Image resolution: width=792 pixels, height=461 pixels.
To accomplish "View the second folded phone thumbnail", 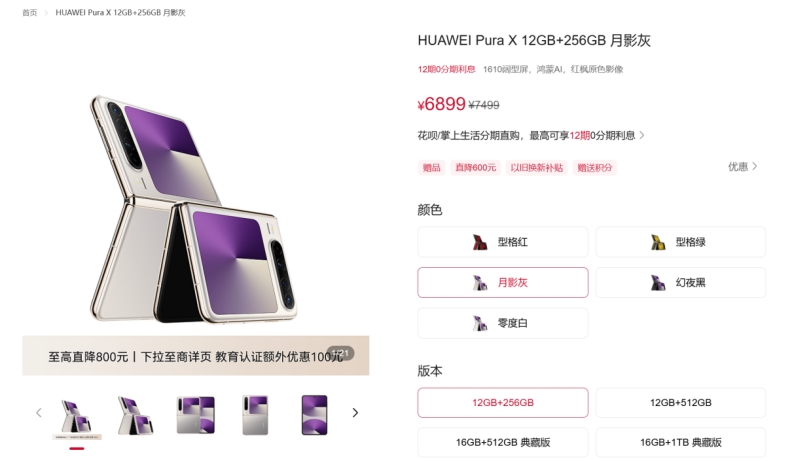I will click(x=135, y=415).
